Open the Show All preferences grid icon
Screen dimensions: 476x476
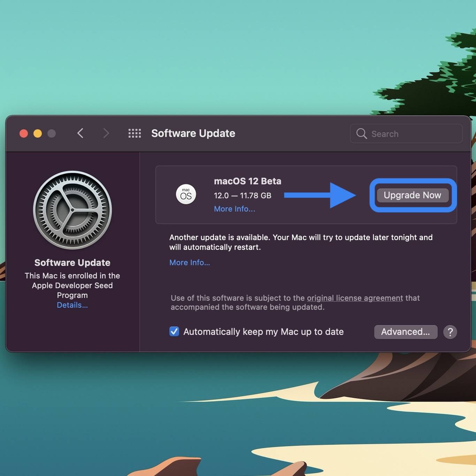pos(135,133)
